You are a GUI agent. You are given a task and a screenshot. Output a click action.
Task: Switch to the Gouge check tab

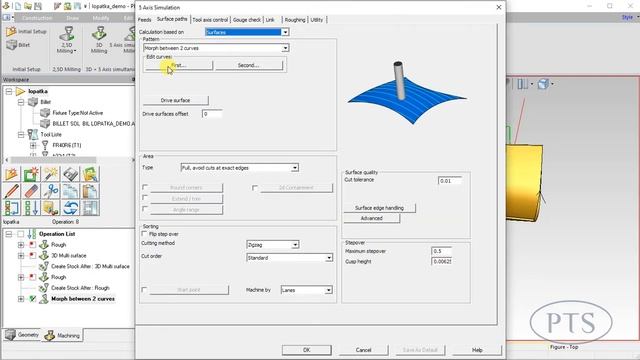[247, 20]
